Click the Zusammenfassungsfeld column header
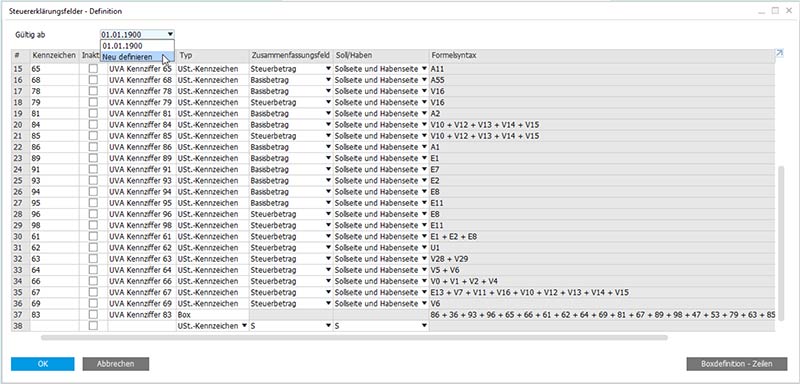This screenshot has width=800, height=384. pos(291,55)
